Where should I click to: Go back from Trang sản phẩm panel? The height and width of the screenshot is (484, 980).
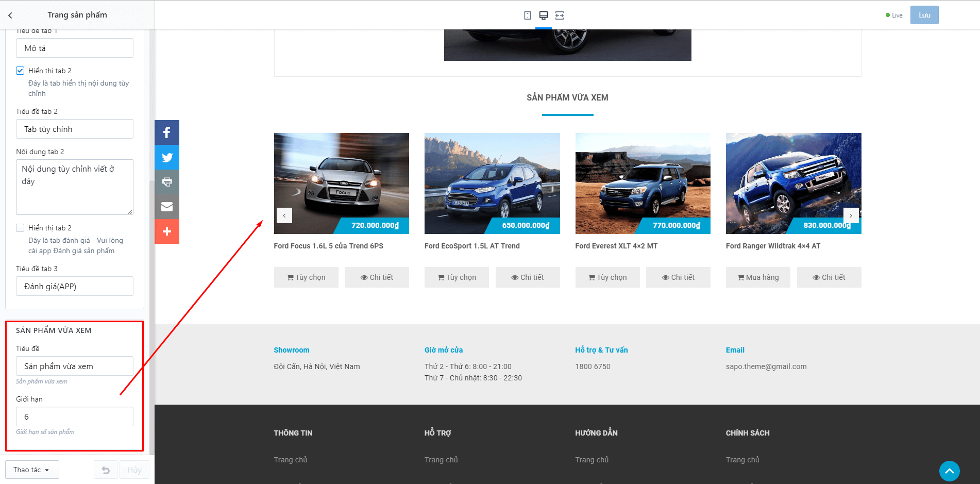[x=10, y=15]
